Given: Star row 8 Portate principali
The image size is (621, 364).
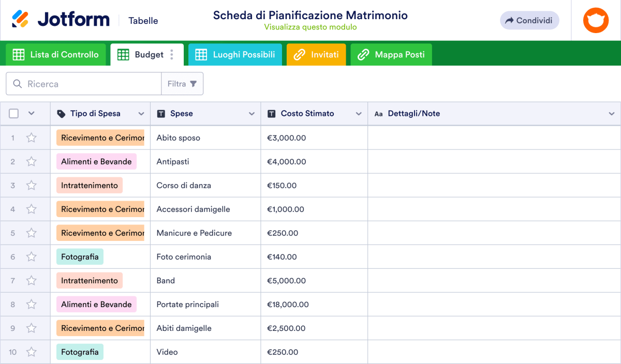Looking at the screenshot, I should coord(32,304).
